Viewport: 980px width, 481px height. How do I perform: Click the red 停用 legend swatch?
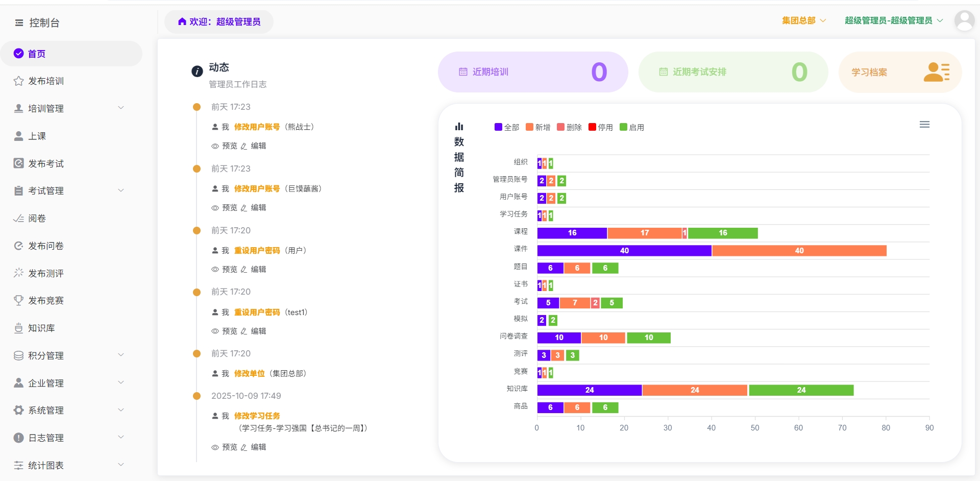pyautogui.click(x=592, y=127)
